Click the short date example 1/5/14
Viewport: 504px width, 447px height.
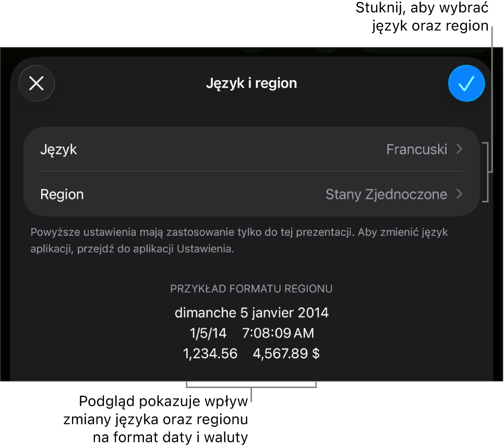coord(208,333)
